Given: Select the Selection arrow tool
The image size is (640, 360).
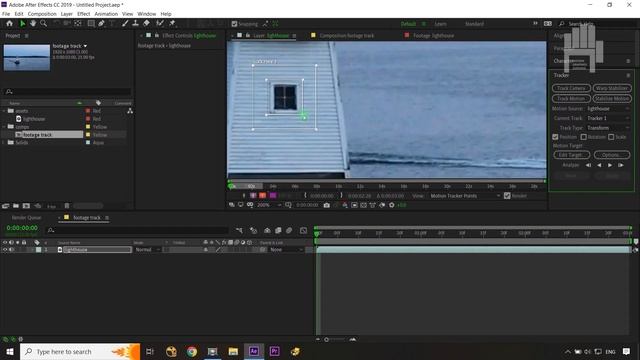Looking at the screenshot, I should click(22, 24).
